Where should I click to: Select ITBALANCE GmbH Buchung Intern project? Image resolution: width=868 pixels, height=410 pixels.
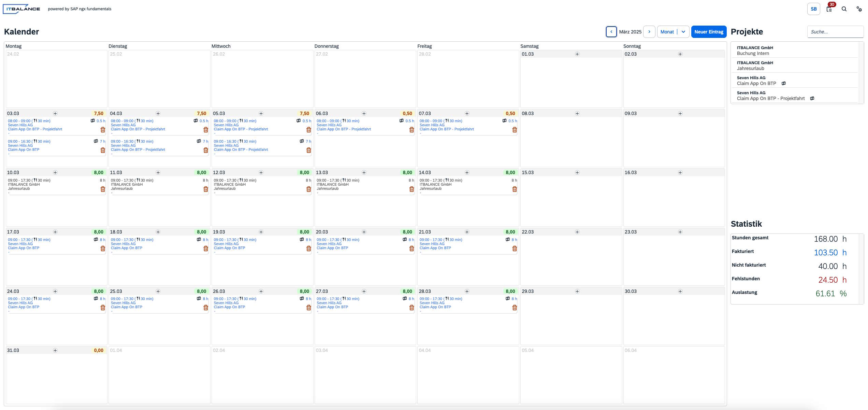coord(795,51)
